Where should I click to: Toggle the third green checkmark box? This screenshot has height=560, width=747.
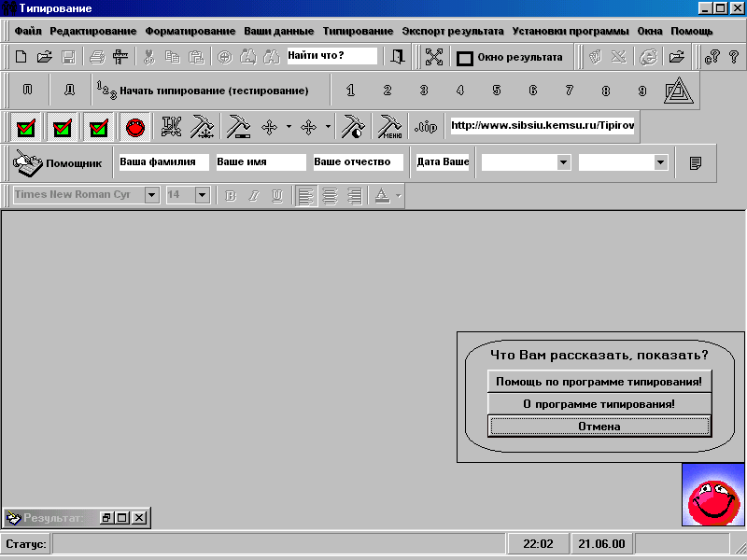click(99, 127)
